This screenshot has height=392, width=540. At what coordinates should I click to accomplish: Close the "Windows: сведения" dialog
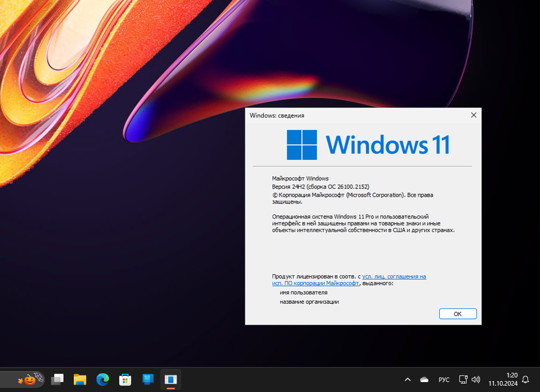474,115
